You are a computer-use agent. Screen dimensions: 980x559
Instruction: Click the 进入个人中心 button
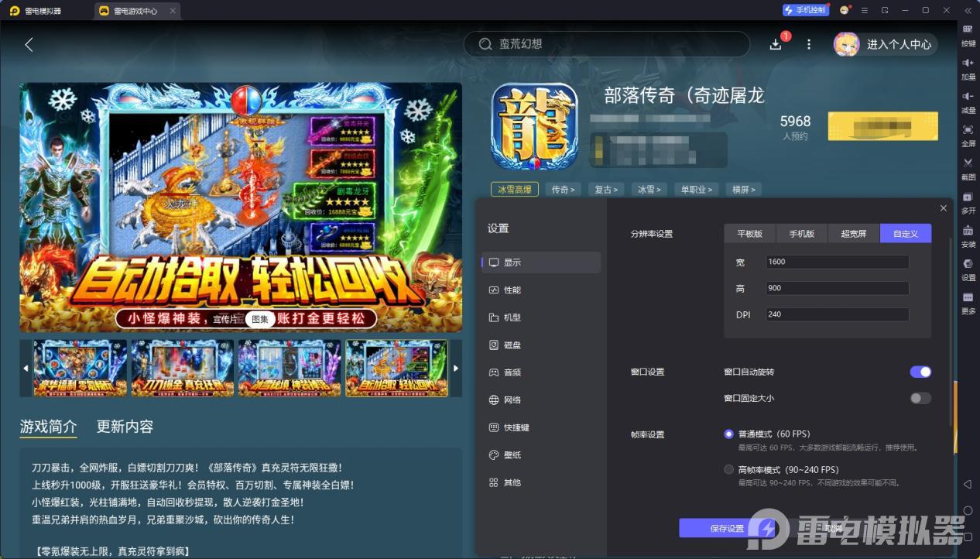tap(886, 44)
